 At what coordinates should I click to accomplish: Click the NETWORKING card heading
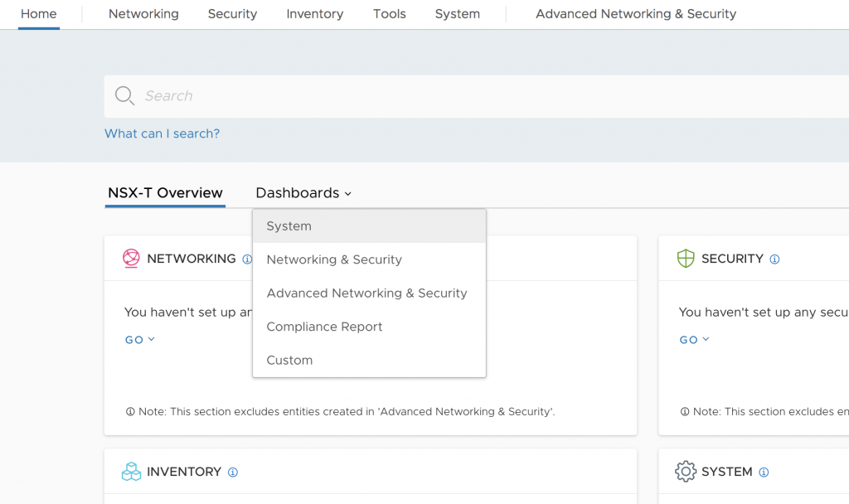(x=192, y=259)
